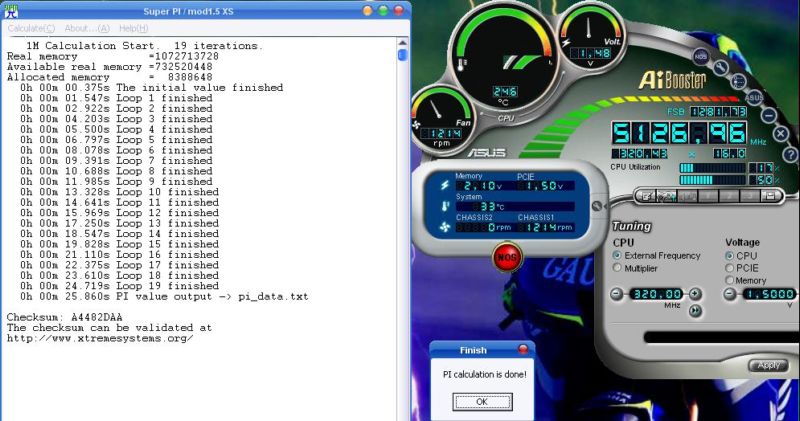
Task: Click the second CPU Utilization bar at 50%
Action: pos(713,180)
